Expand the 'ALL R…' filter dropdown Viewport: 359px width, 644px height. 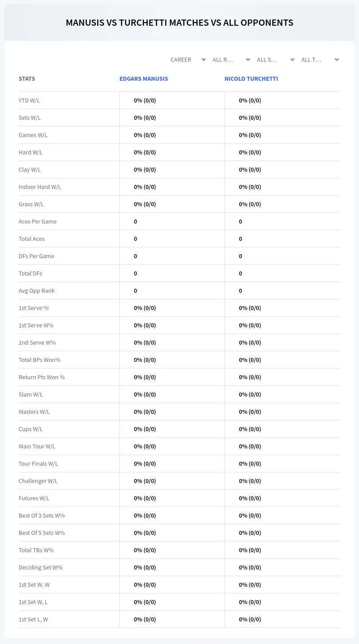tap(231, 59)
